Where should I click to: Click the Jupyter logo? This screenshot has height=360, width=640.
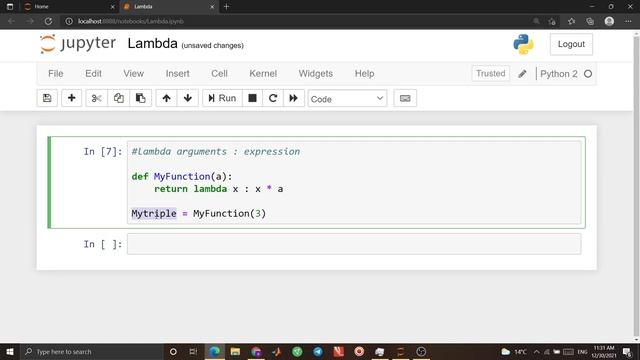tap(78, 44)
